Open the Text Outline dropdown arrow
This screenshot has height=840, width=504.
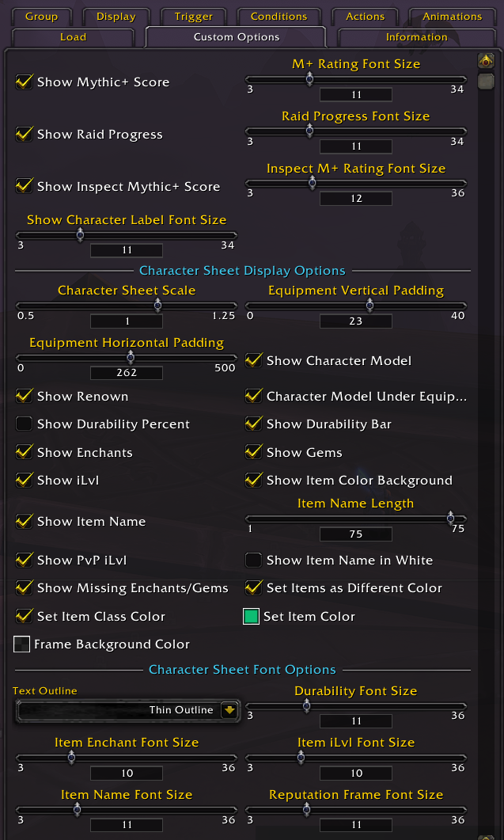tap(229, 710)
